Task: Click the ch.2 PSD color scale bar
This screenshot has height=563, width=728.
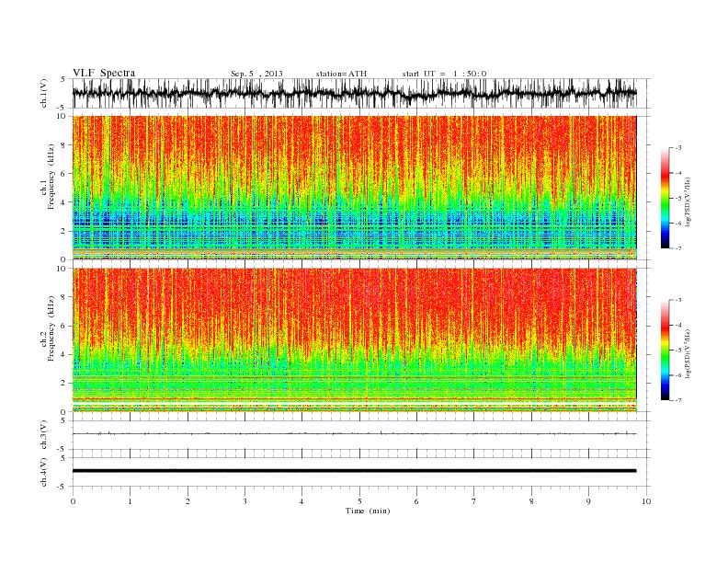Action: [665, 350]
